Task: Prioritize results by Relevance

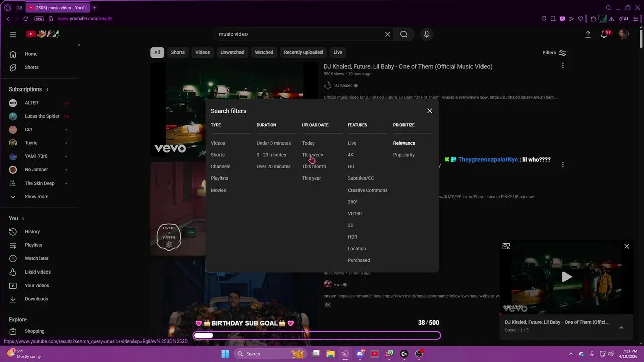Action: 404,143
